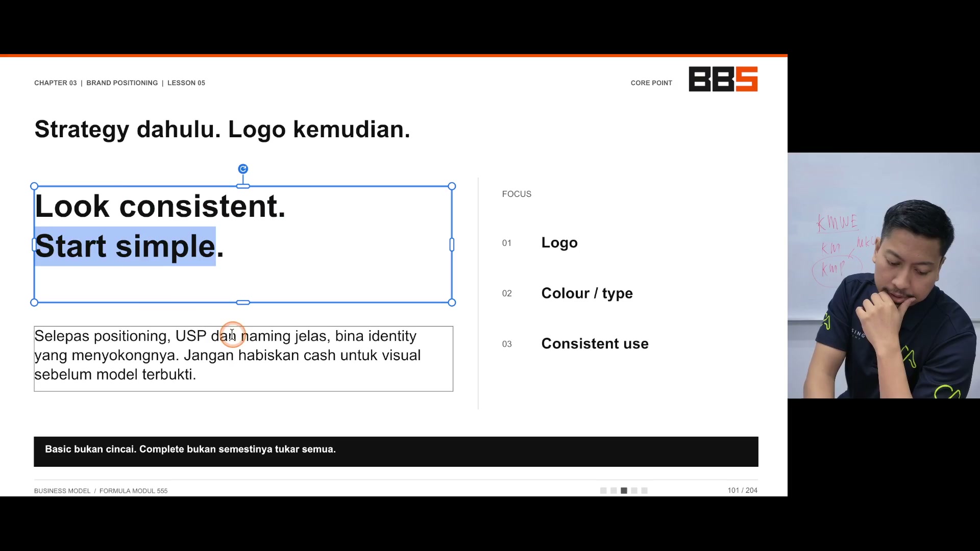The height and width of the screenshot is (551, 980).
Task: Click 'FORMULA MODUL 555' in the footer
Action: pyautogui.click(x=133, y=491)
